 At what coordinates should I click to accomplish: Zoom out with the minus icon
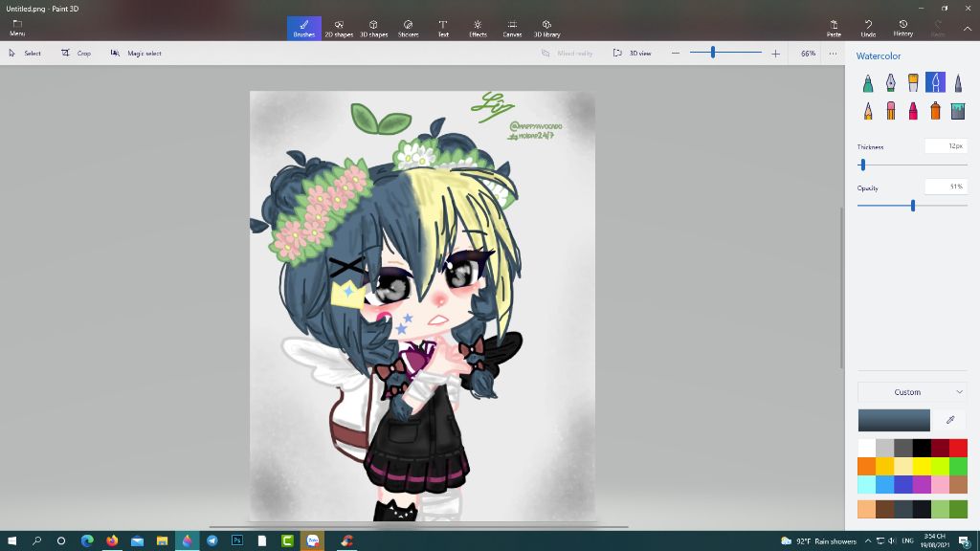(x=676, y=54)
